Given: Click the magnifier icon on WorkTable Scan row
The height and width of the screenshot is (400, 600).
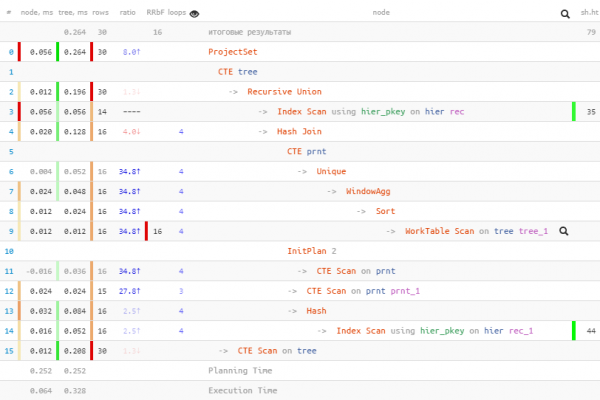Looking at the screenshot, I should 564,231.
